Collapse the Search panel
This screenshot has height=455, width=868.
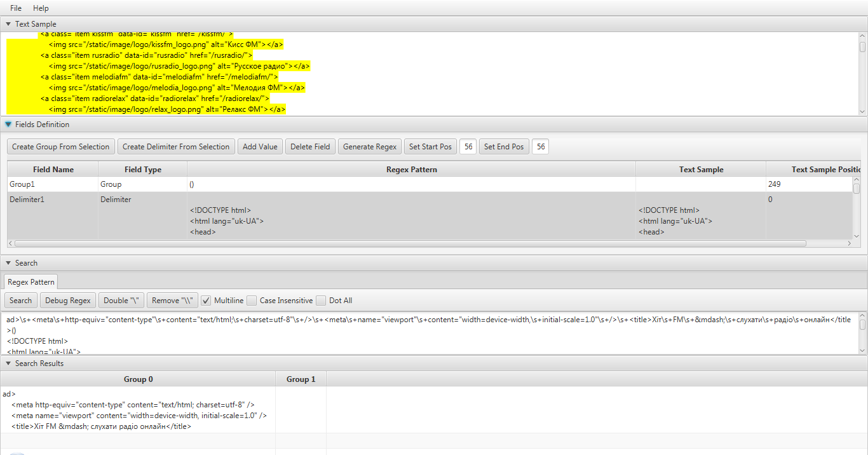(8, 263)
